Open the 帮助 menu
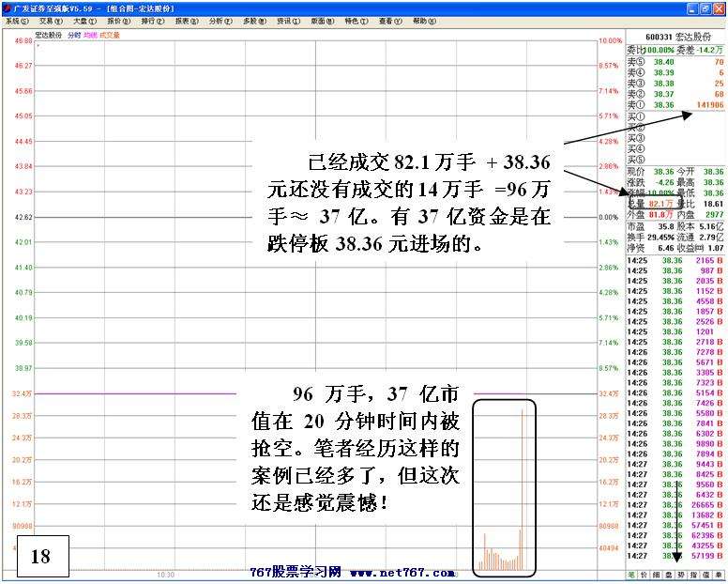The image size is (728, 584). pos(425,21)
